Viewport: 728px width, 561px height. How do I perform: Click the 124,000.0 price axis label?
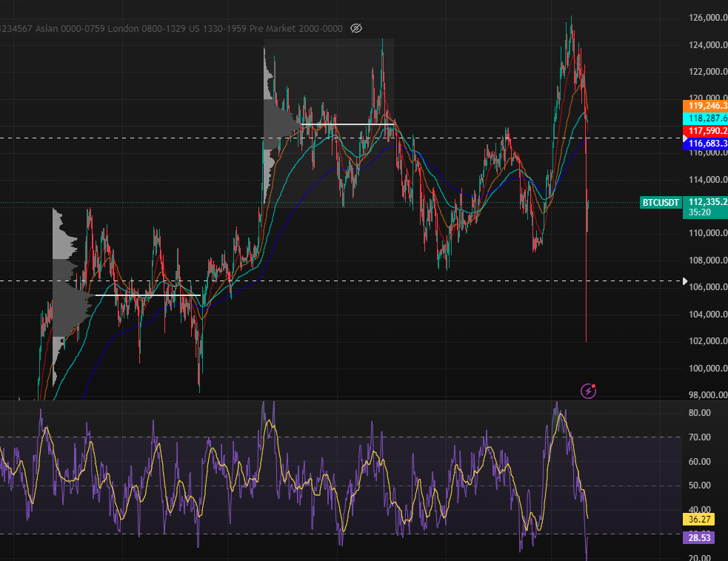pyautogui.click(x=708, y=45)
